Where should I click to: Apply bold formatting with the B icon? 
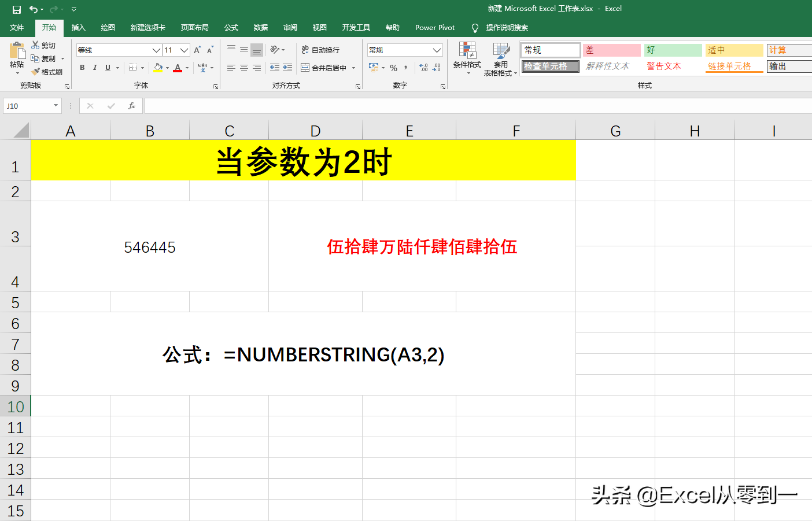82,68
